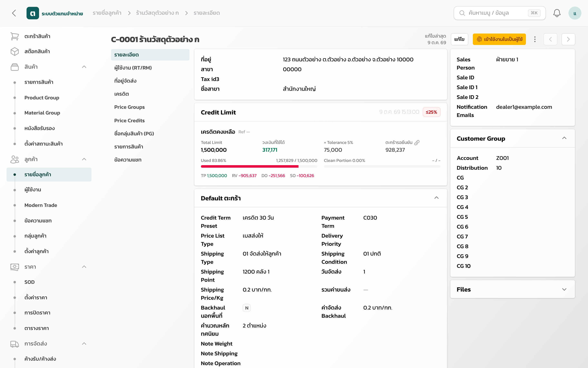Click the แก้ไข edit button

(459, 39)
